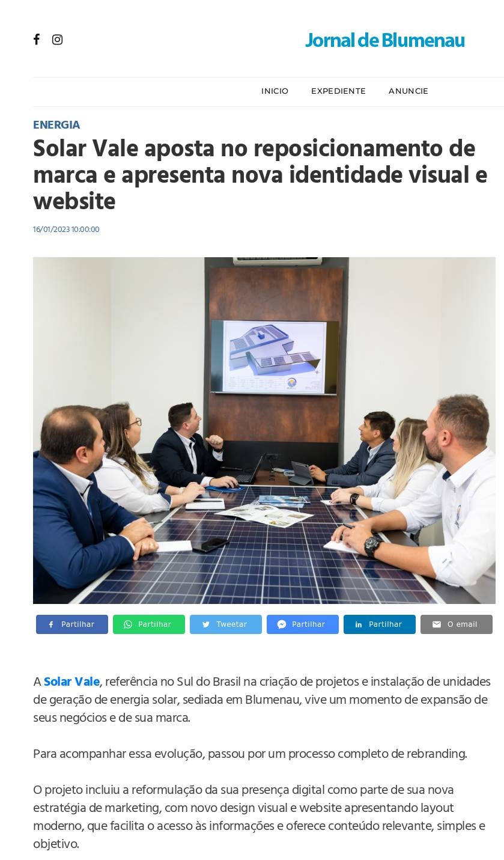504x860 pixels.
Task: Click the Twitter bird icon
Action: pos(206,624)
